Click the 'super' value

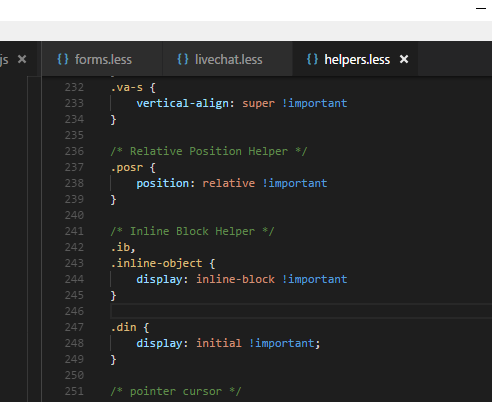point(258,104)
